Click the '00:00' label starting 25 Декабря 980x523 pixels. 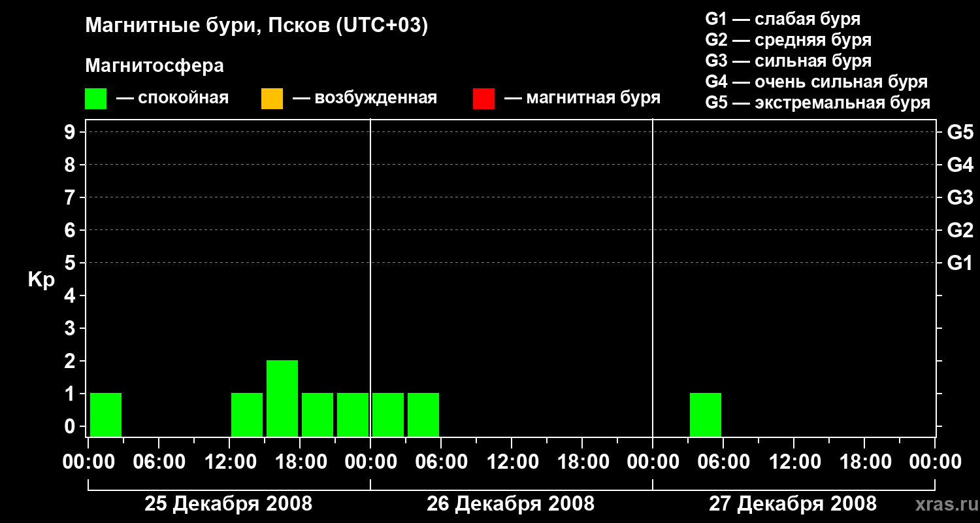[88, 462]
